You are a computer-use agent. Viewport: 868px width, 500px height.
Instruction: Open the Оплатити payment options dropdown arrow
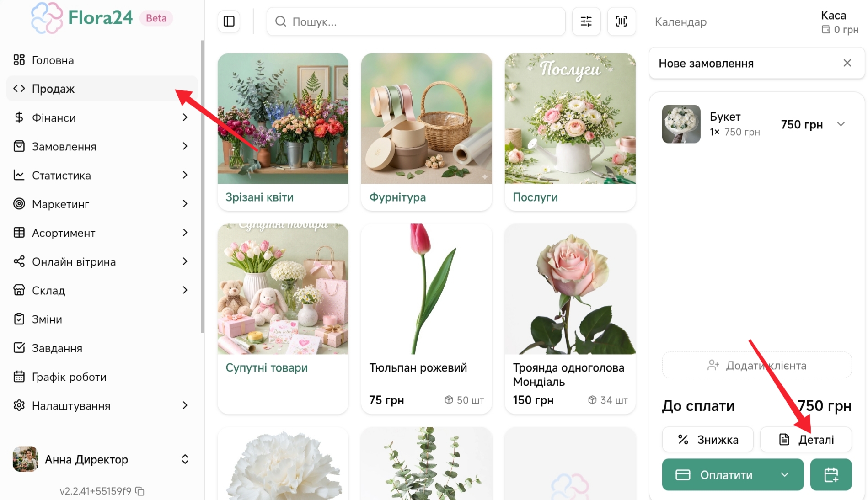(785, 475)
